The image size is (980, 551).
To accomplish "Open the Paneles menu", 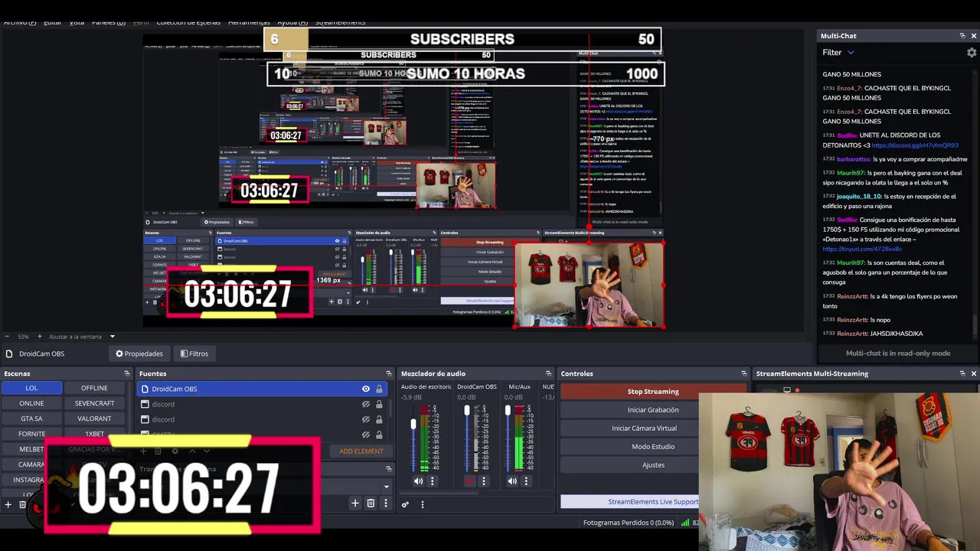I will pyautogui.click(x=109, y=22).
